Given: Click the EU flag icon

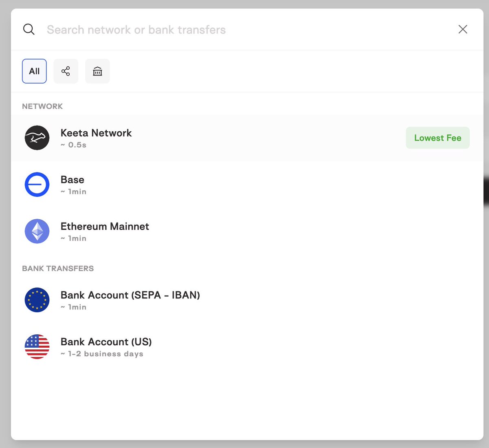Looking at the screenshot, I should (37, 300).
